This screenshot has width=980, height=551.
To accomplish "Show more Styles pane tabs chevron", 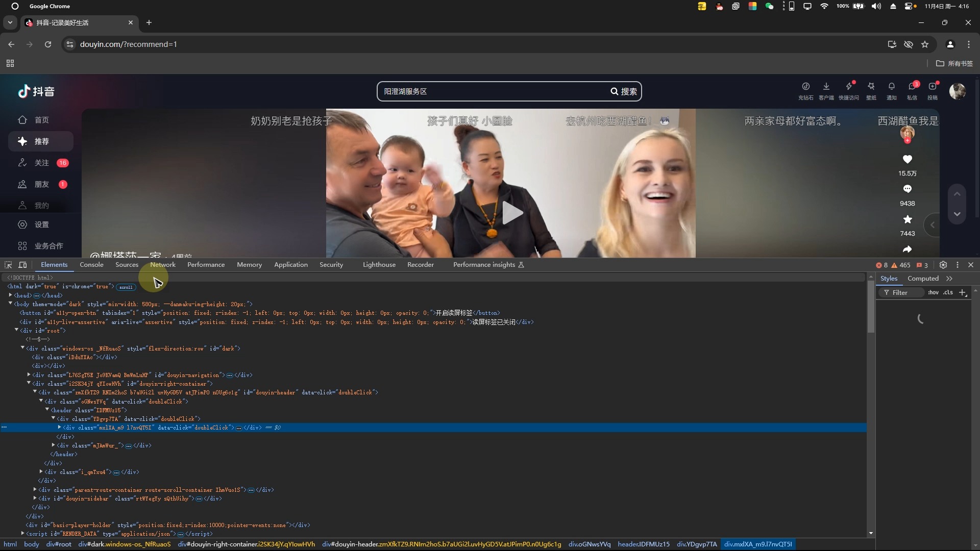I will pyautogui.click(x=949, y=279).
